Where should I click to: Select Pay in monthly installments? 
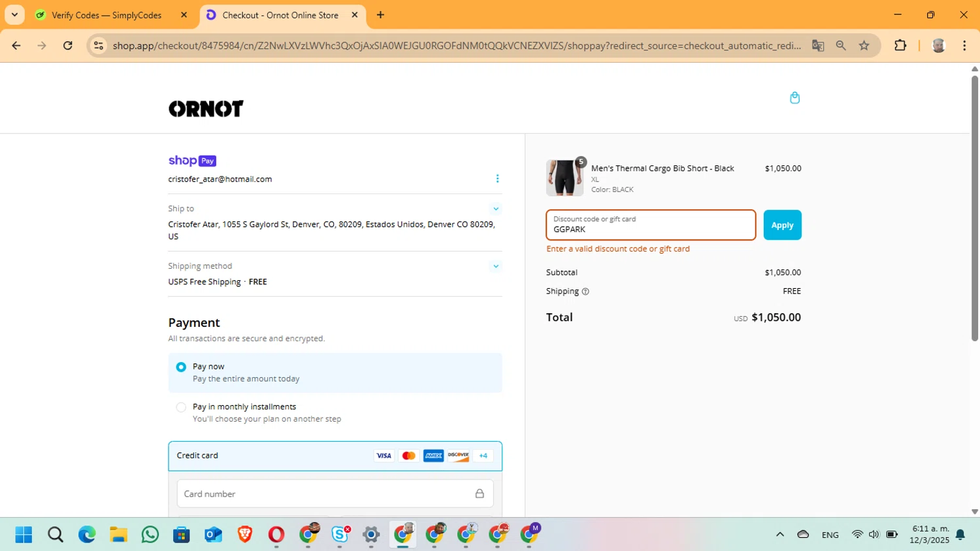point(181,407)
